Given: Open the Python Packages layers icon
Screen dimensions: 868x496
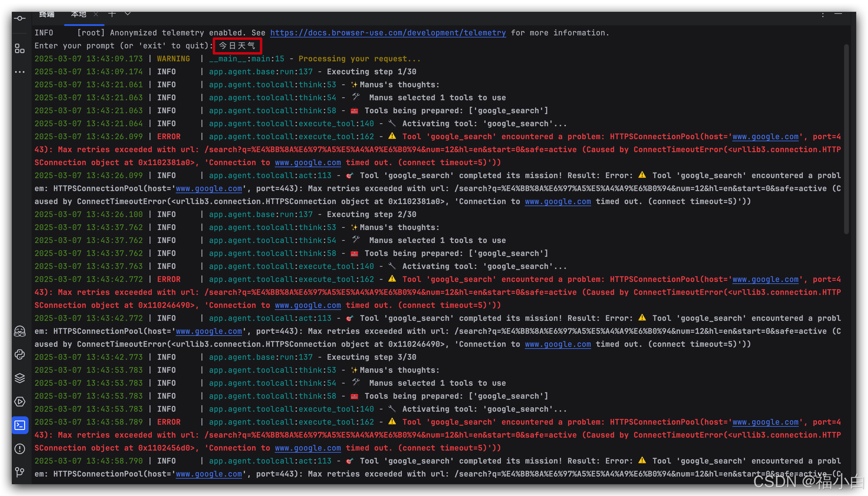Looking at the screenshot, I should 19,378.
